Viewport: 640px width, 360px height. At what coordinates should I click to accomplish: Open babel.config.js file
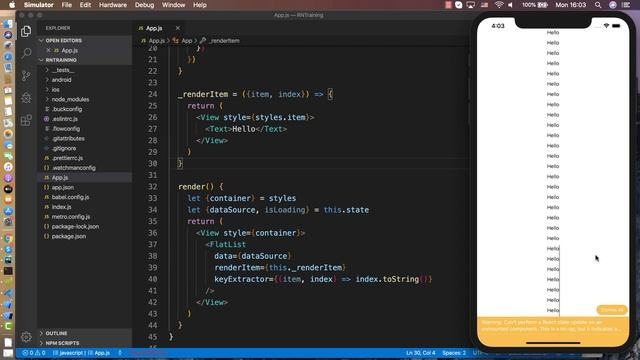[x=70, y=197]
